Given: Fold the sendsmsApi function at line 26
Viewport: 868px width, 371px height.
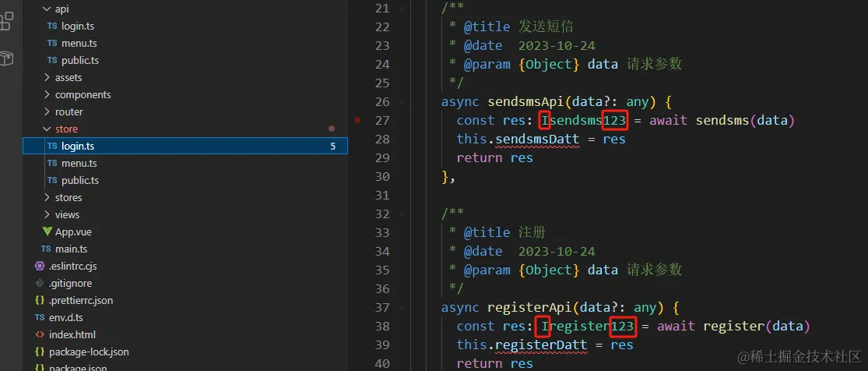Looking at the screenshot, I should click(x=402, y=102).
